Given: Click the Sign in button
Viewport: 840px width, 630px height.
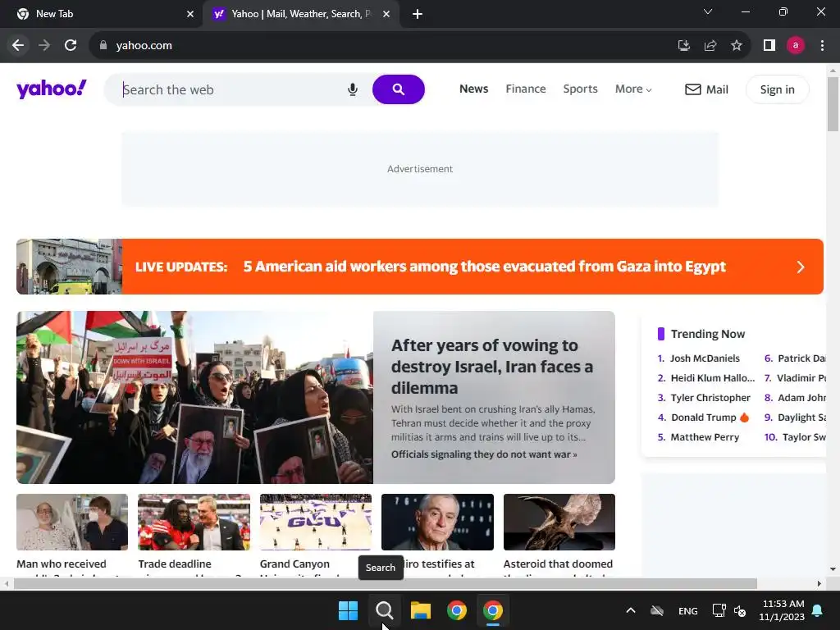Looking at the screenshot, I should pos(778,89).
